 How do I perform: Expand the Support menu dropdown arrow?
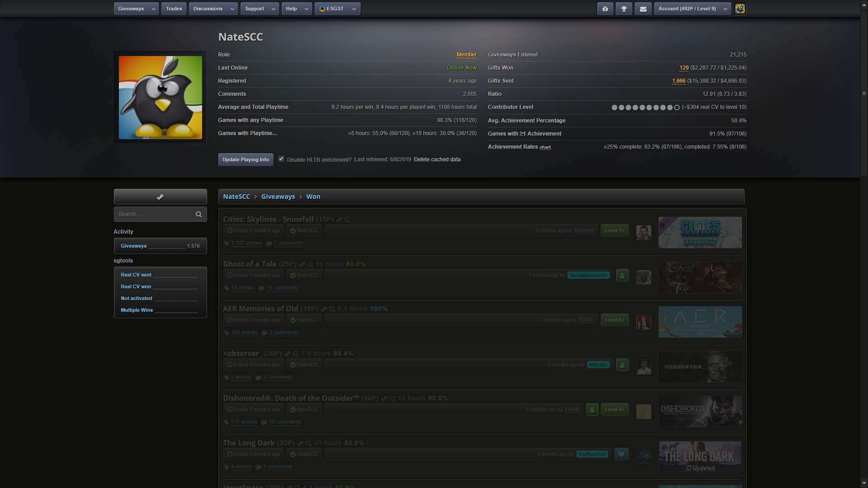(274, 9)
